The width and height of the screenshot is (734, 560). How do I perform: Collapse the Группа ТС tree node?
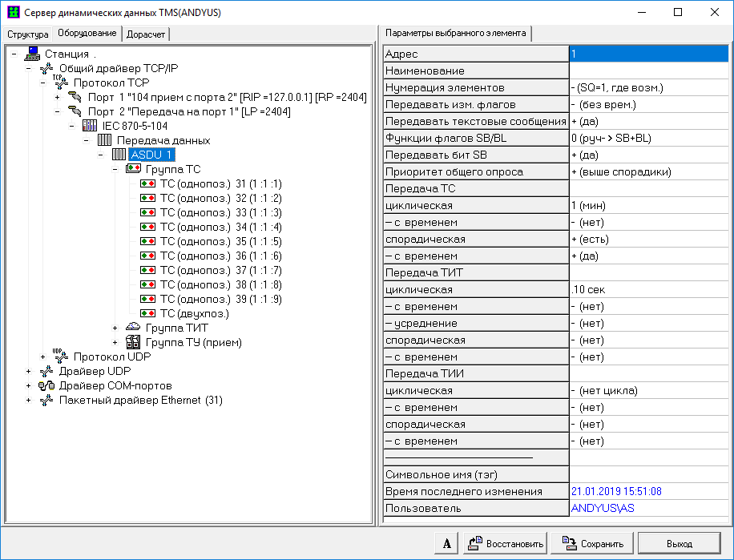point(115,169)
